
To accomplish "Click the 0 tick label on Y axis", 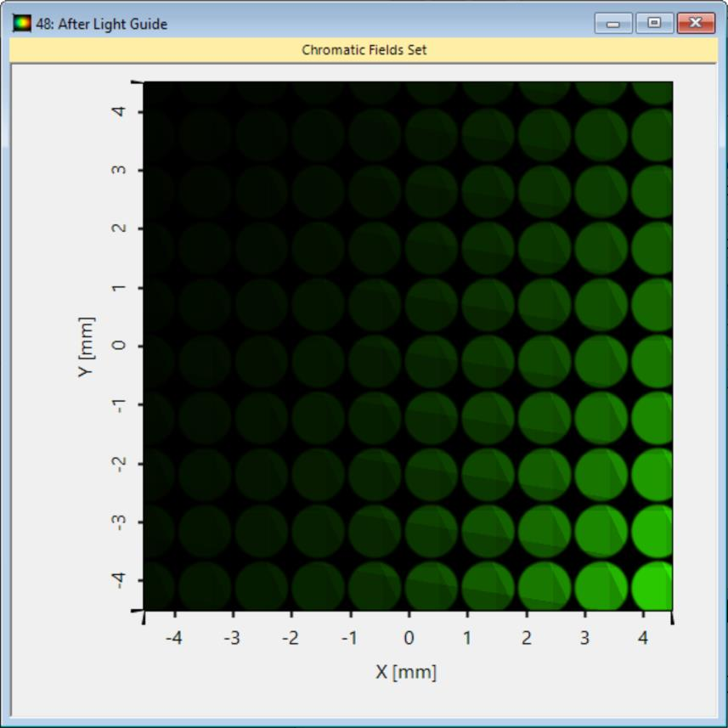I will click(x=119, y=346).
